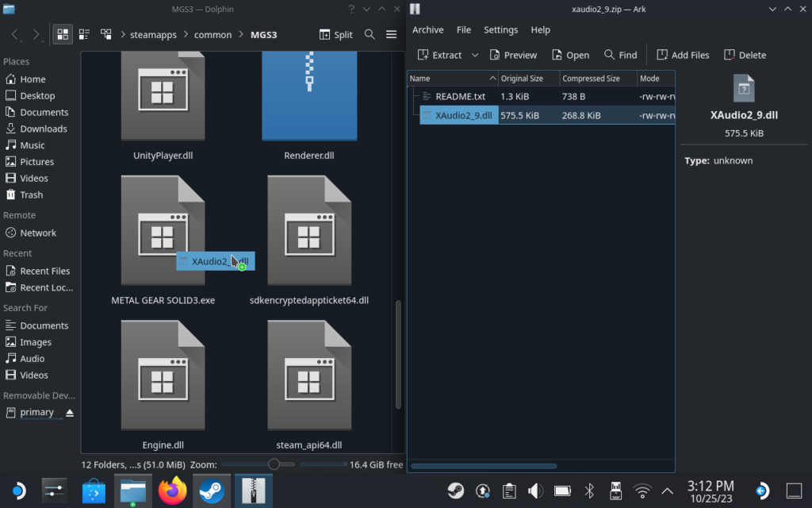
Task: Open Firefox from taskbar
Action: 172,491
